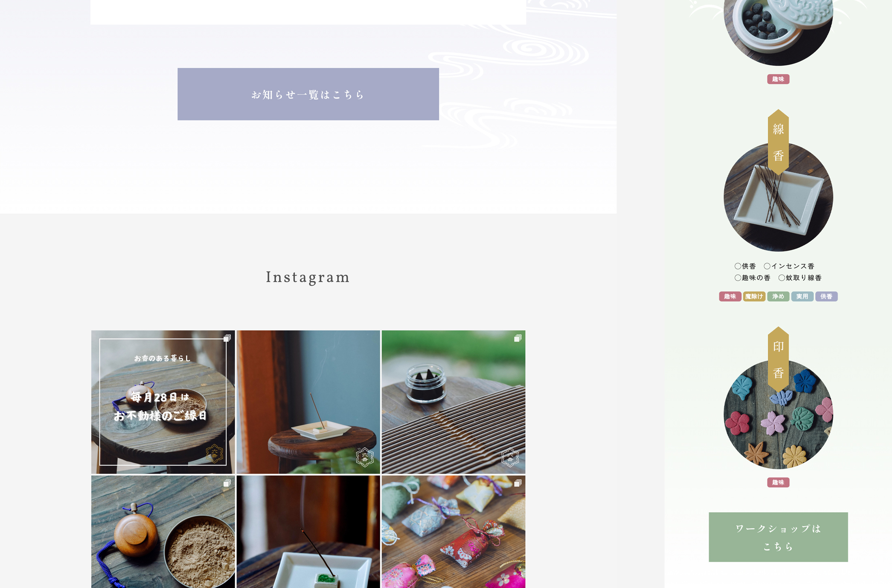Click multi-image icon on wooden gourd powder post
This screenshot has height=588, width=892.
tap(227, 483)
